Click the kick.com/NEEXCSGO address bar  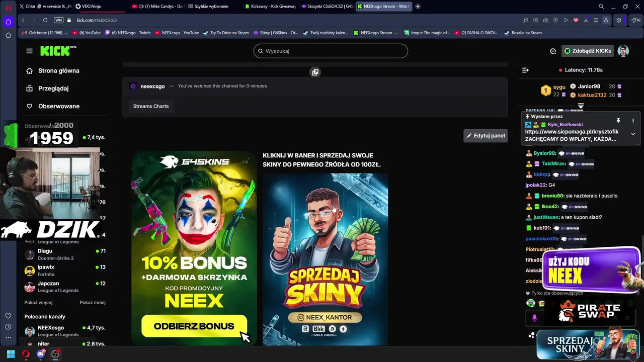point(97,20)
